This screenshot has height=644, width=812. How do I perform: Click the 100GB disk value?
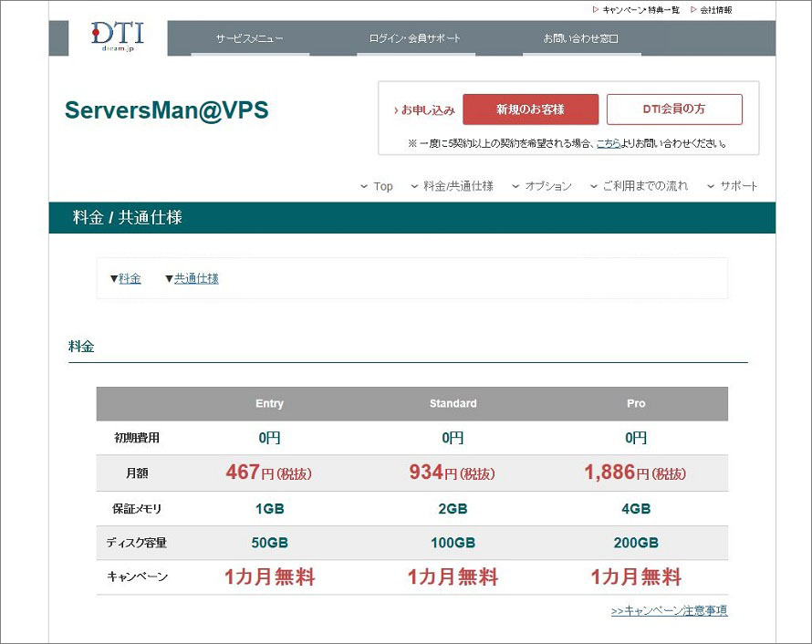click(x=453, y=543)
